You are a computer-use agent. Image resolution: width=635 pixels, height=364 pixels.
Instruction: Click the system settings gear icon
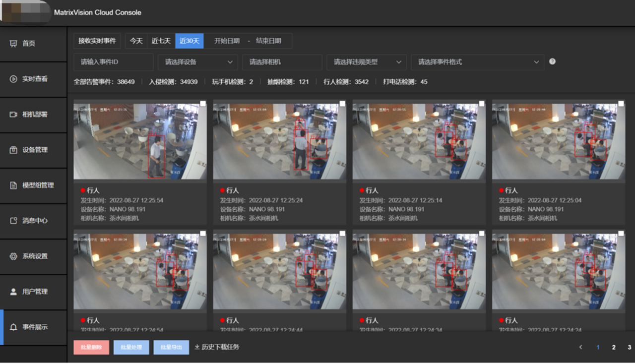(13, 256)
